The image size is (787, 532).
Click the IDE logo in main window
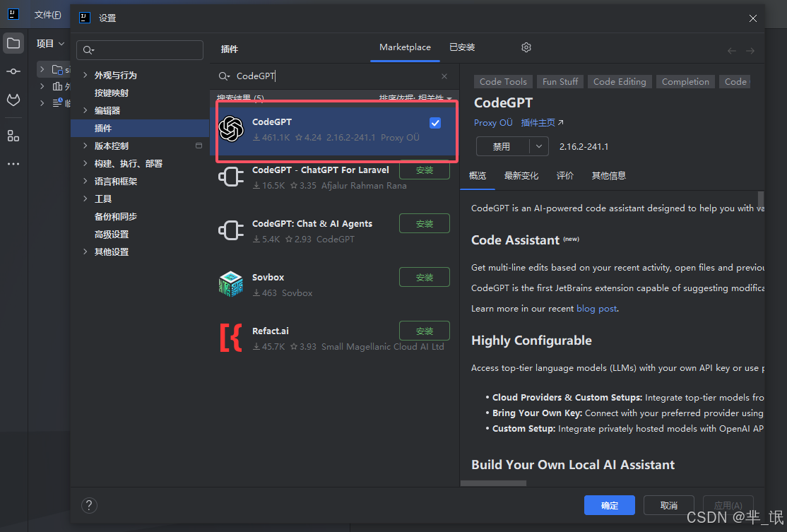click(13, 14)
